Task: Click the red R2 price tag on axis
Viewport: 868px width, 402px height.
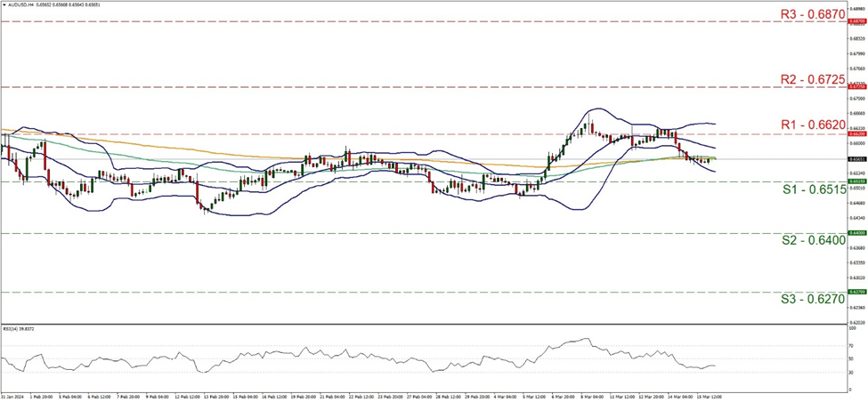Action: 858,87
